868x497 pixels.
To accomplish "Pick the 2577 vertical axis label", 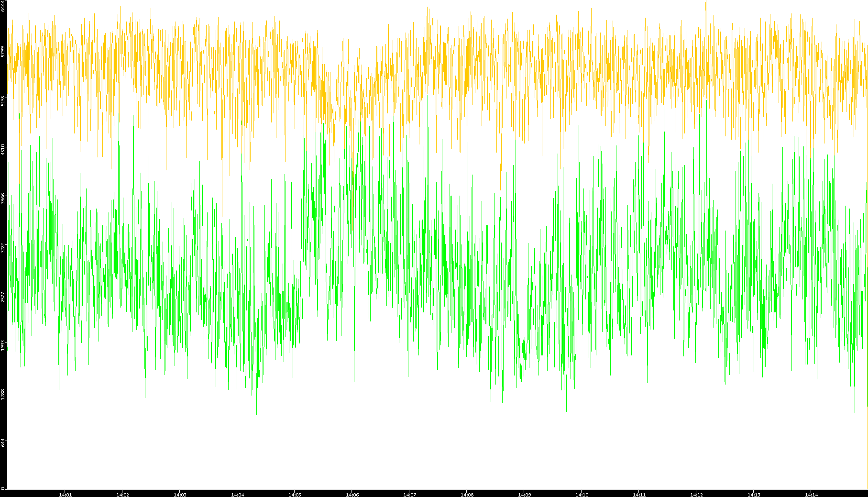I will tap(3, 297).
